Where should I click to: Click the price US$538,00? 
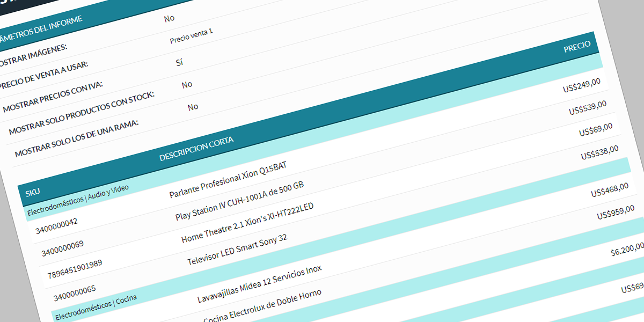[600, 152]
